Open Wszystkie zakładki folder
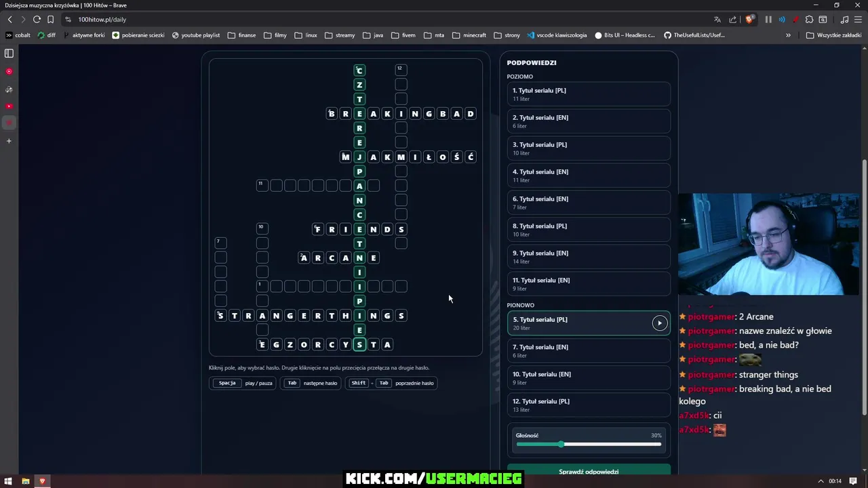This screenshot has height=488, width=868. pos(834,35)
